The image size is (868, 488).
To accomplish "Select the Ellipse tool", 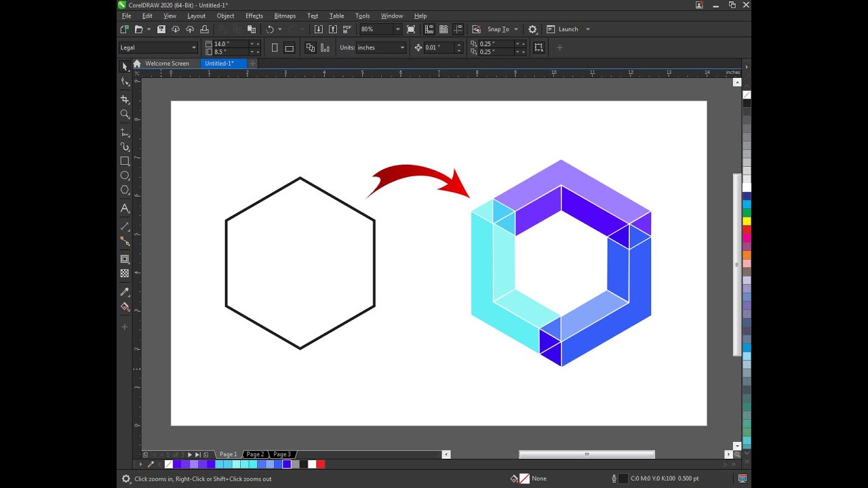I will coord(125,176).
